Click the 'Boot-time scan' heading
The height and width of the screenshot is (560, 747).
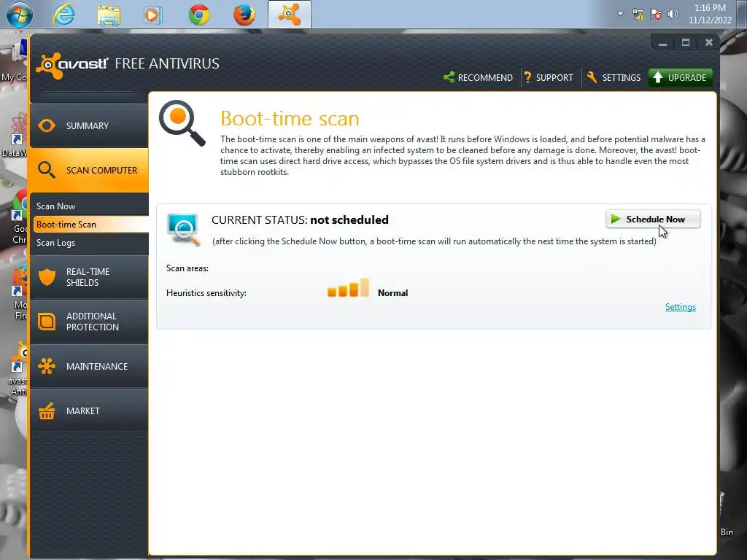pyautogui.click(x=290, y=119)
